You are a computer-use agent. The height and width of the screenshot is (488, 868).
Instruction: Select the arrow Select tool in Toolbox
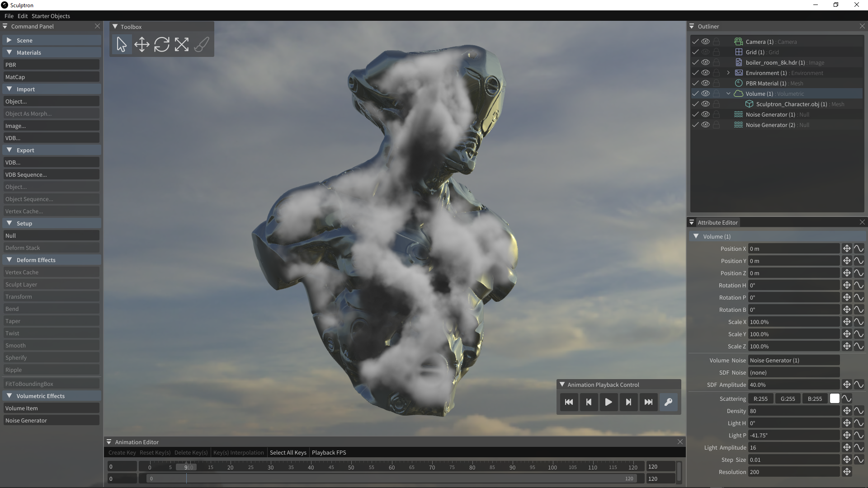pyautogui.click(x=122, y=44)
